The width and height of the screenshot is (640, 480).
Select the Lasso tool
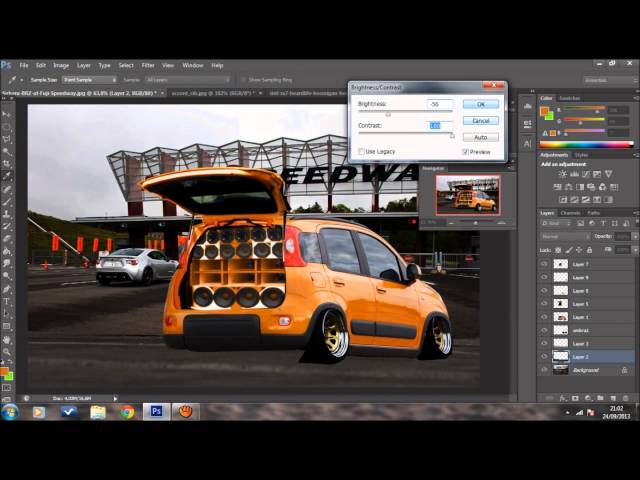click(7, 140)
